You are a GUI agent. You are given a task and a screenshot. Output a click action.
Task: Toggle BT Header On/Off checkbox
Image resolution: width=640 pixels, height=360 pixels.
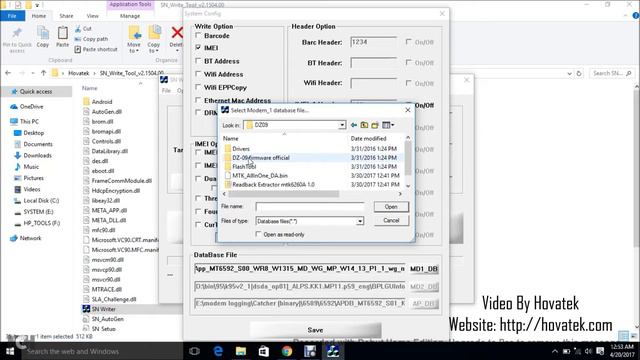tap(409, 62)
